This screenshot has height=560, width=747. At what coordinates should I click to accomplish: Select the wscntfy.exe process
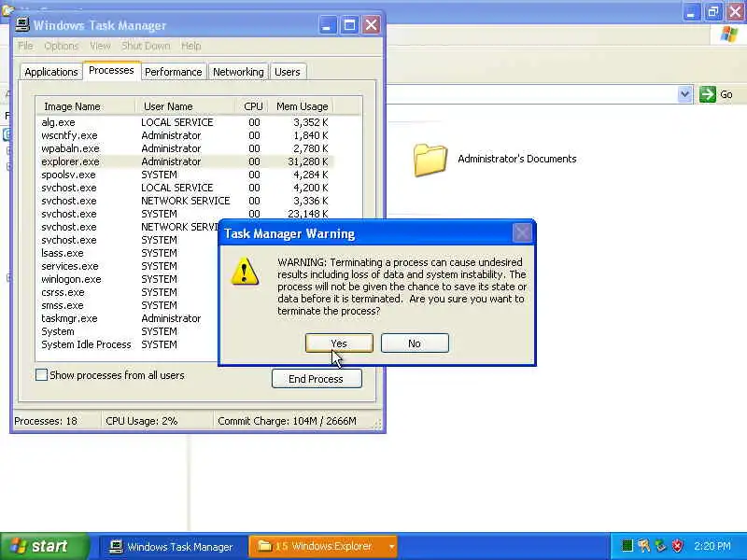[185, 135]
